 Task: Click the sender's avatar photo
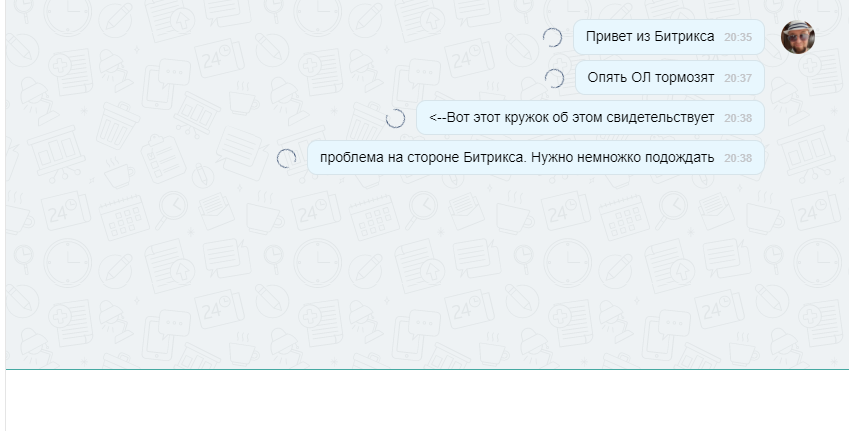coord(798,37)
